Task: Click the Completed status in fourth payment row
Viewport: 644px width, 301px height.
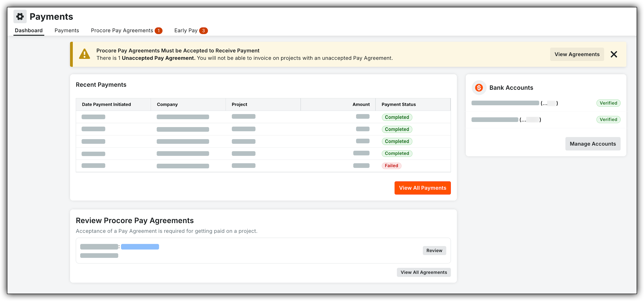Action: pyautogui.click(x=397, y=153)
